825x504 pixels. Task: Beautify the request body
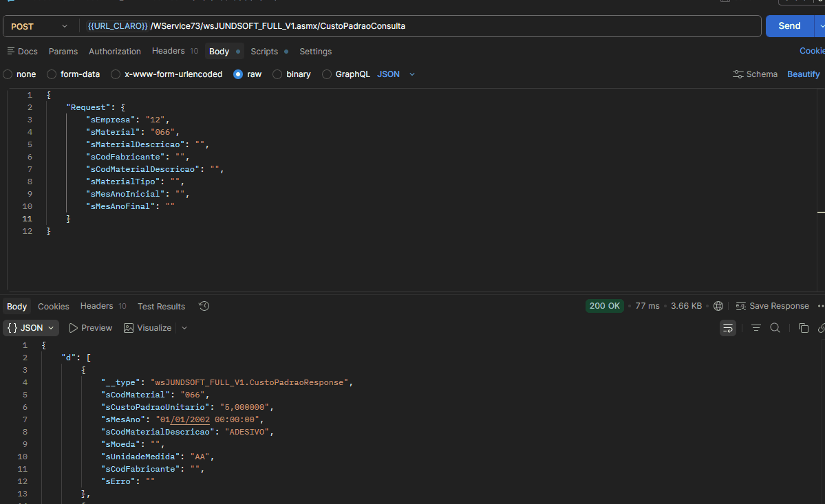pyautogui.click(x=804, y=74)
